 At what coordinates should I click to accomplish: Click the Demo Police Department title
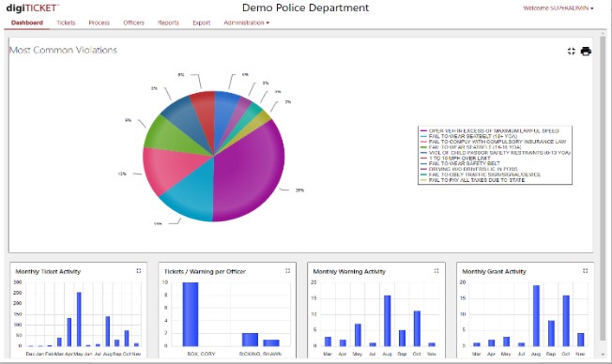(x=305, y=8)
